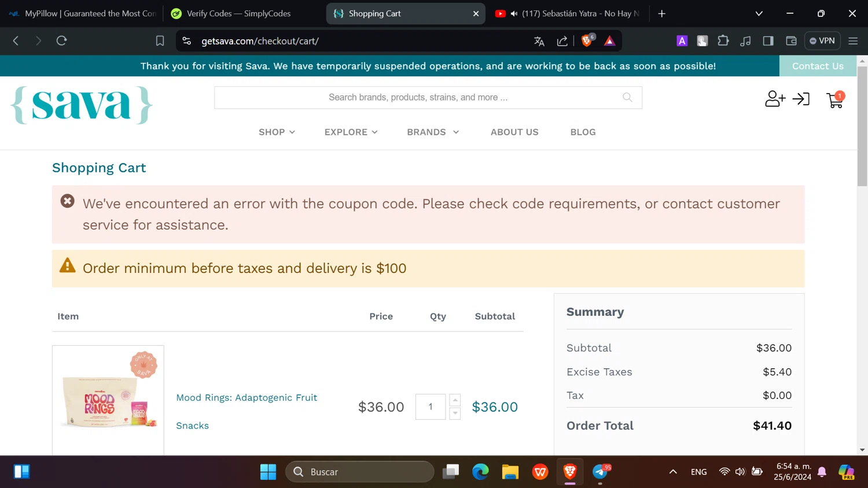Open the music note playlist icon
Viewport: 868px width, 488px height.
pos(745,41)
